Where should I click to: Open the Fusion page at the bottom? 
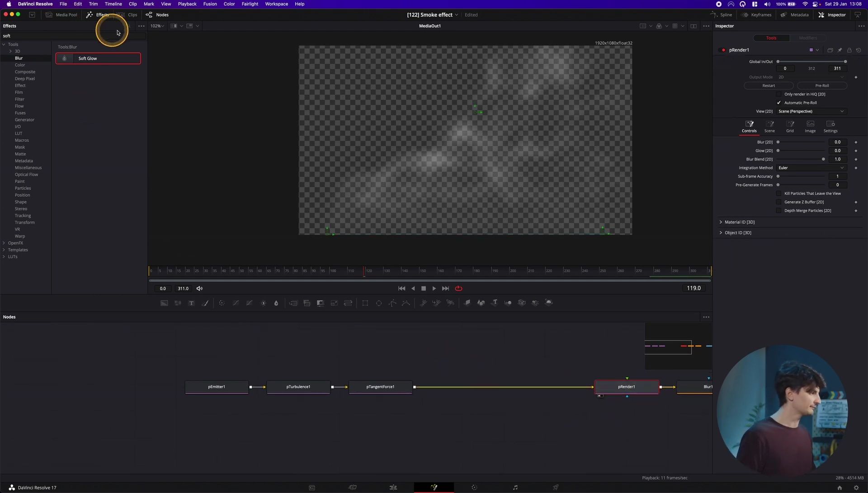click(434, 488)
